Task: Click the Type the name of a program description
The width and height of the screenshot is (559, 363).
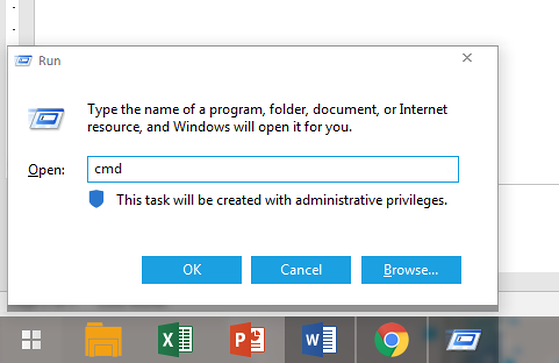Action: [267, 118]
